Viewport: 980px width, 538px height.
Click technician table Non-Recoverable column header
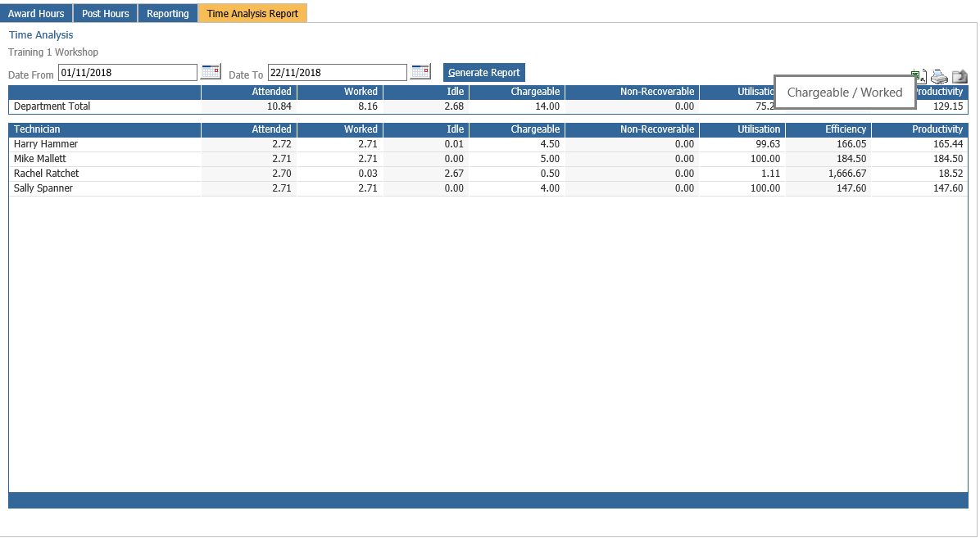(x=632, y=129)
